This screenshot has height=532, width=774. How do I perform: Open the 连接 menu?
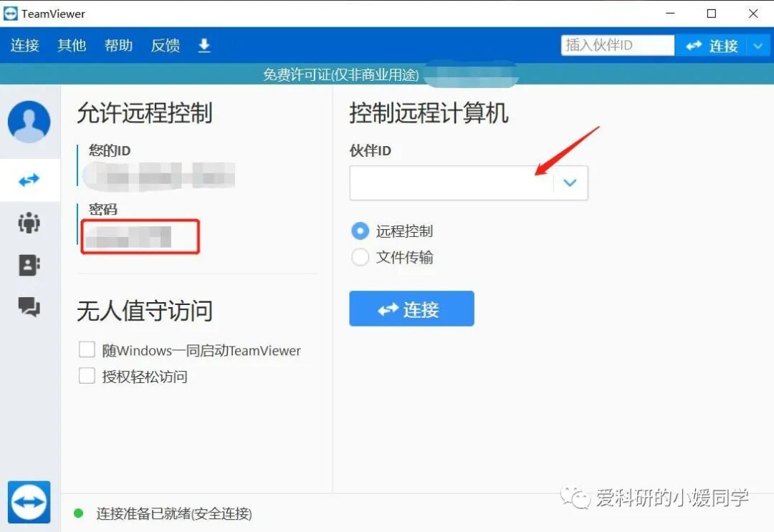(24, 45)
